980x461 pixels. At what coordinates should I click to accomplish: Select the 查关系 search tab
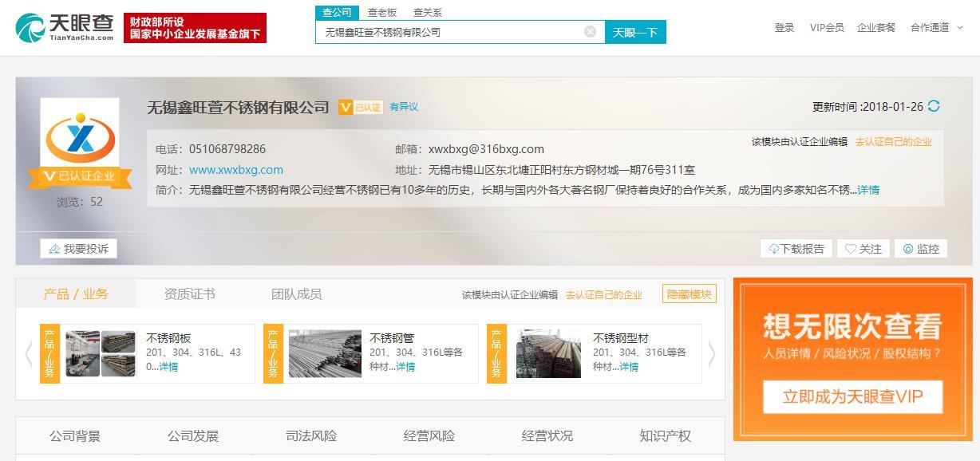tap(428, 13)
